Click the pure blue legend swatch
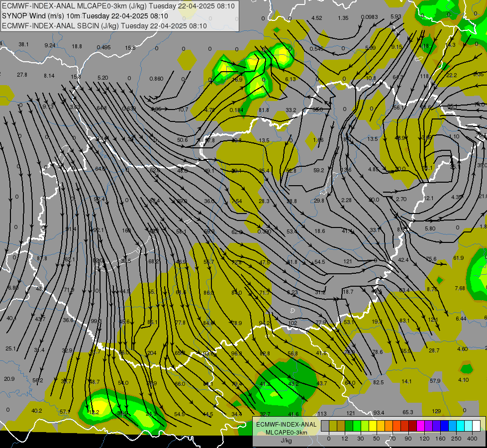This screenshot has height=448, width=487. point(445,426)
